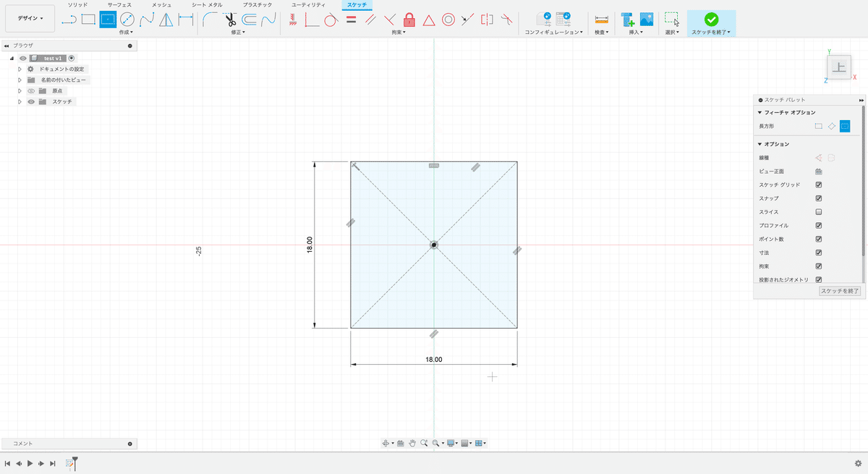
Task: Click the measure ruler icon under 検査
Action: [x=601, y=20]
